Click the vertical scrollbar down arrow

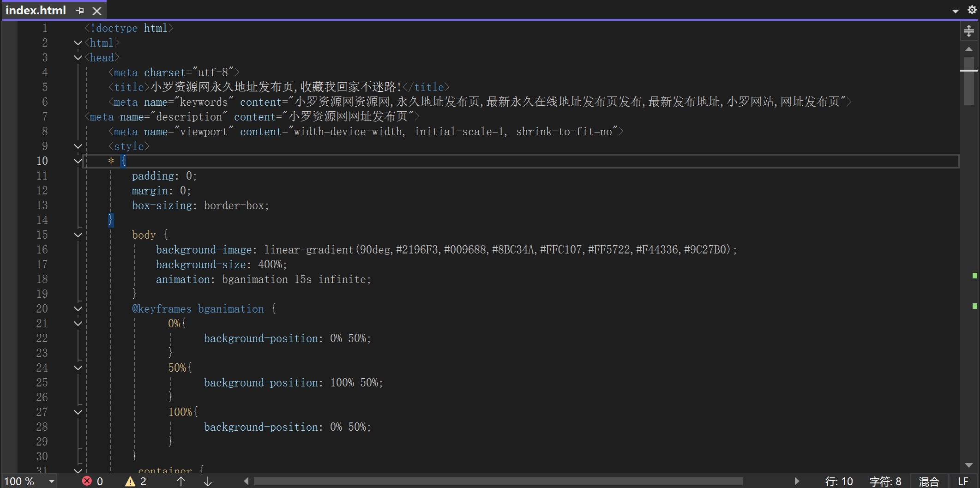point(969,465)
